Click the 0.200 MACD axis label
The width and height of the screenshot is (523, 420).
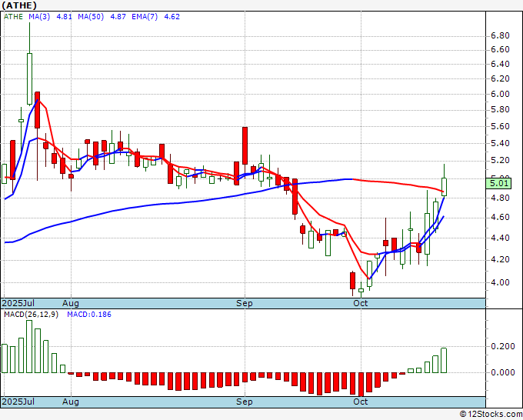[503, 346]
